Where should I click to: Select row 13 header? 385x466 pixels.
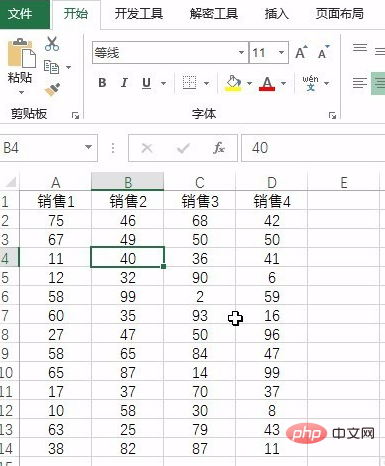pos(9,429)
